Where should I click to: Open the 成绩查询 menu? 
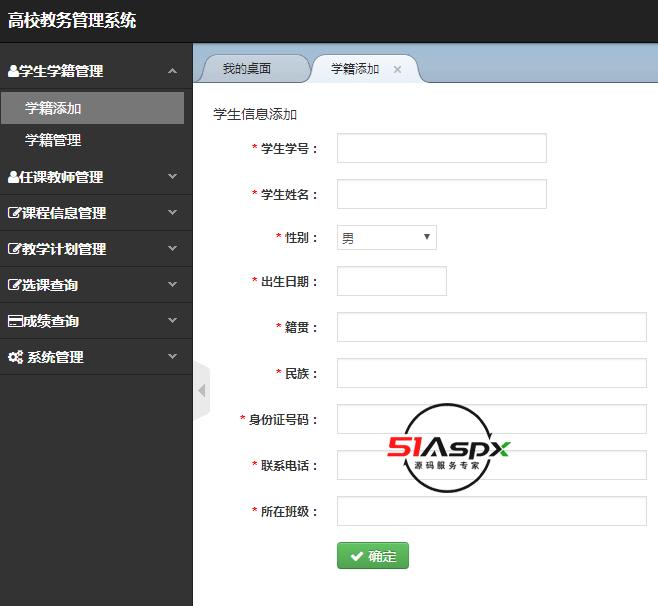click(x=96, y=321)
